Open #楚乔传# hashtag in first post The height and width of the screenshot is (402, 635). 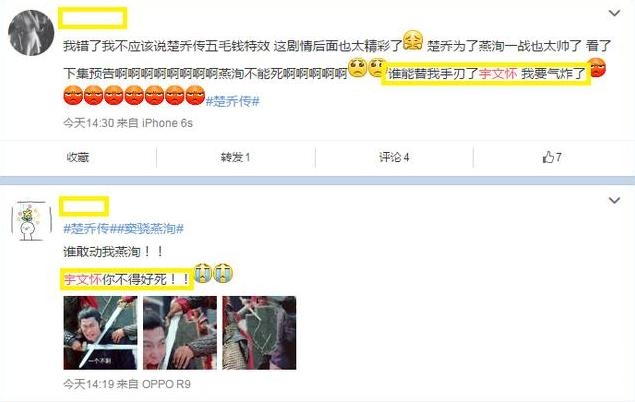click(x=232, y=101)
